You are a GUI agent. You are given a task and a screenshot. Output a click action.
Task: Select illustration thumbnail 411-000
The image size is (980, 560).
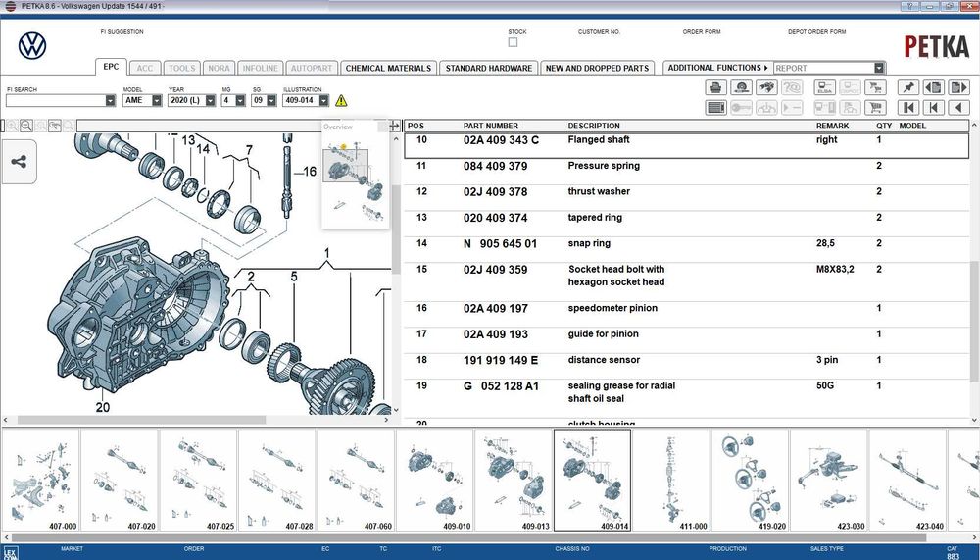[x=671, y=481]
